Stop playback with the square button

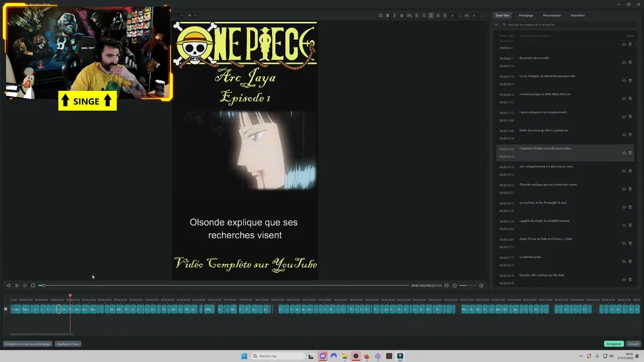point(33,286)
